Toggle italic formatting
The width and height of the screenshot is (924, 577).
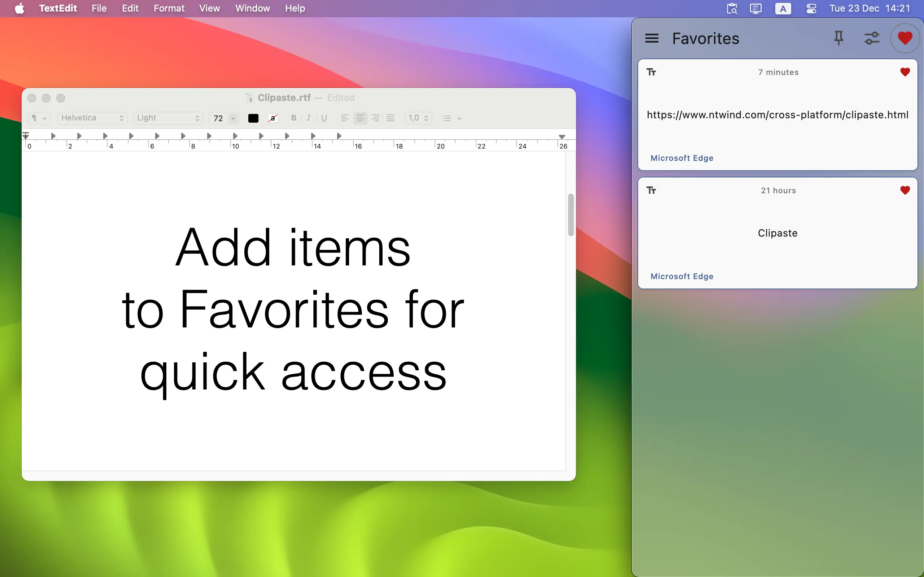point(309,118)
